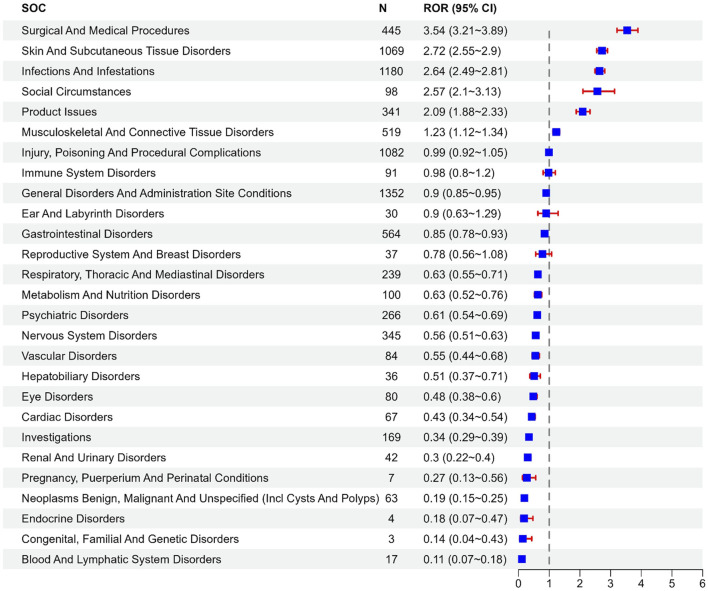Select N value 1082
Viewport: 708px width, 591px height.
point(391,153)
